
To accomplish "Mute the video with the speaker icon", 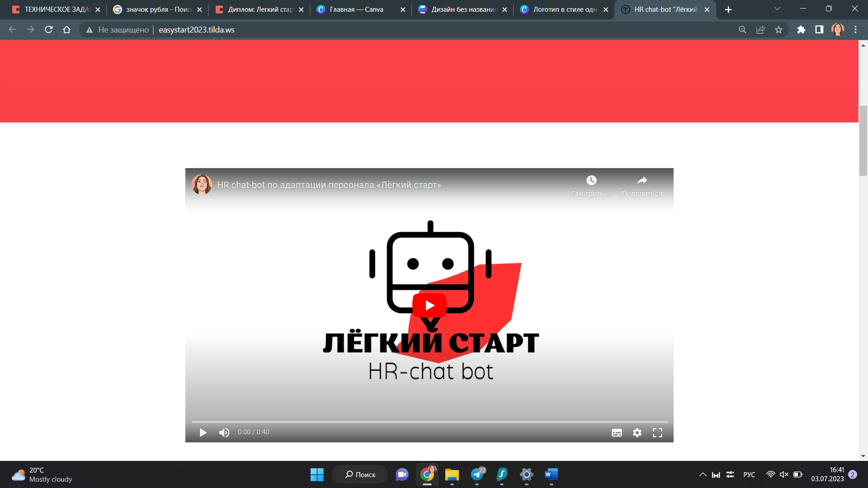I will [224, 432].
